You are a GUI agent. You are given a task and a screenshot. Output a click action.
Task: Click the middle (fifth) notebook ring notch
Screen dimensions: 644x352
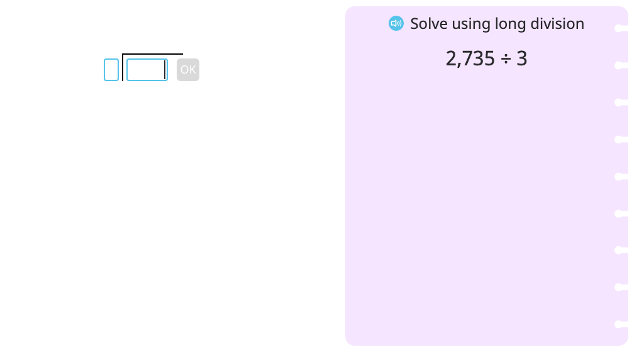621,177
